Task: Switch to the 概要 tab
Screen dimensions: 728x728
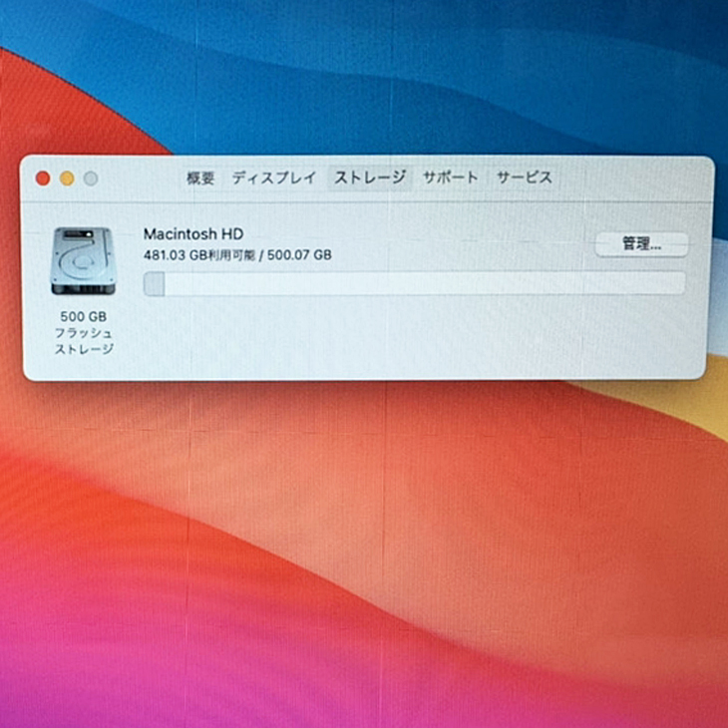Action: [x=200, y=179]
